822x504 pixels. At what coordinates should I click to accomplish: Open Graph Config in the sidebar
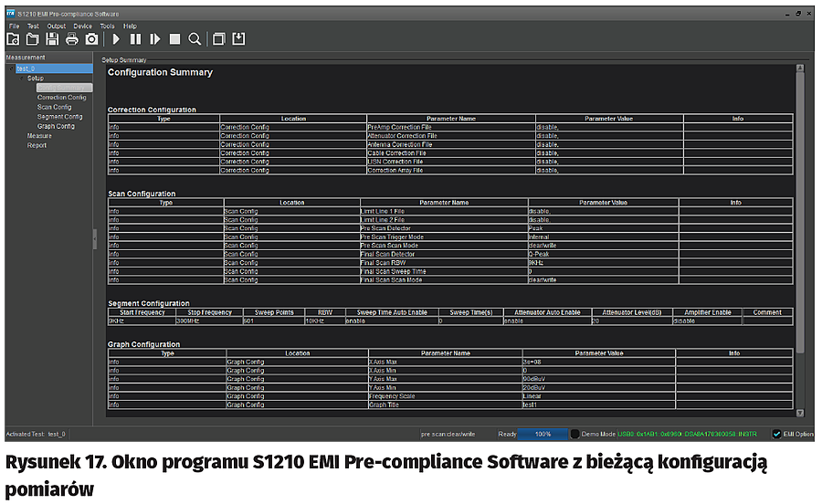coord(56,126)
